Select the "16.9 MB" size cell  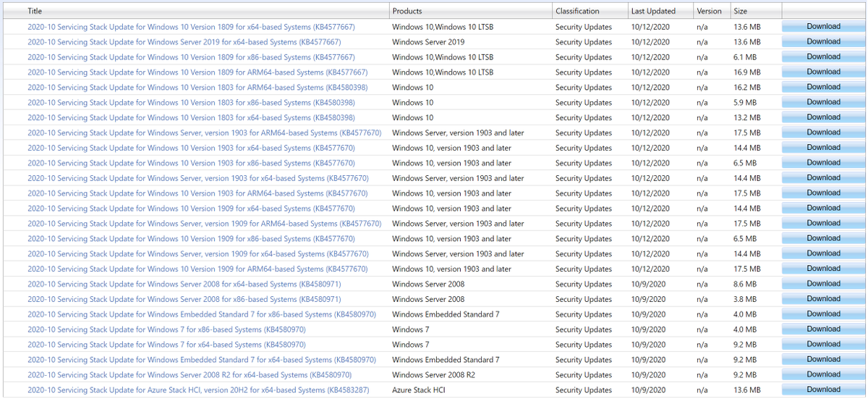tap(747, 72)
